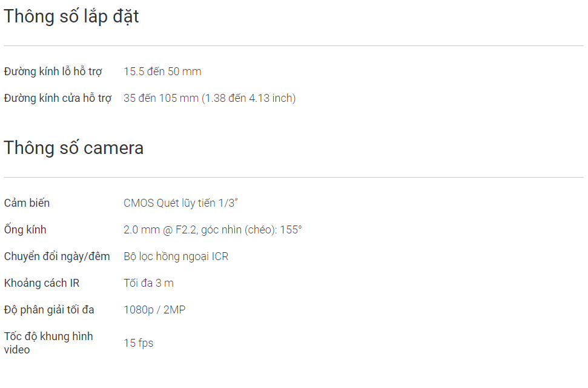
Task: Select the text 'CMOS Quét lũy tiến 1/3"'
Action: point(180,203)
